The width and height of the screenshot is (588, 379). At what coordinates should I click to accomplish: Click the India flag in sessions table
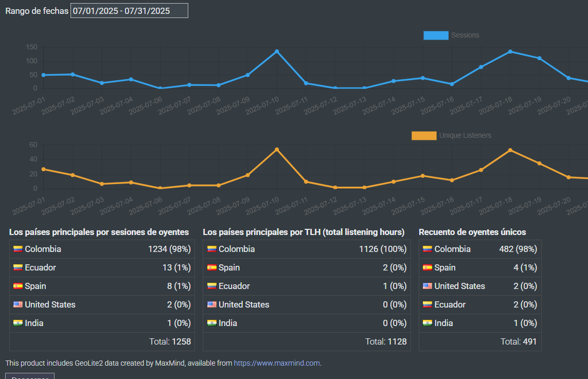pyautogui.click(x=18, y=323)
